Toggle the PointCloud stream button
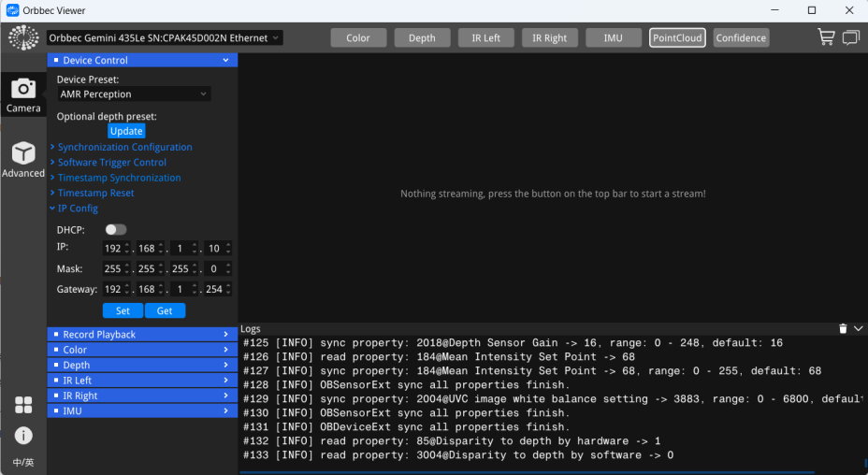 tap(677, 37)
